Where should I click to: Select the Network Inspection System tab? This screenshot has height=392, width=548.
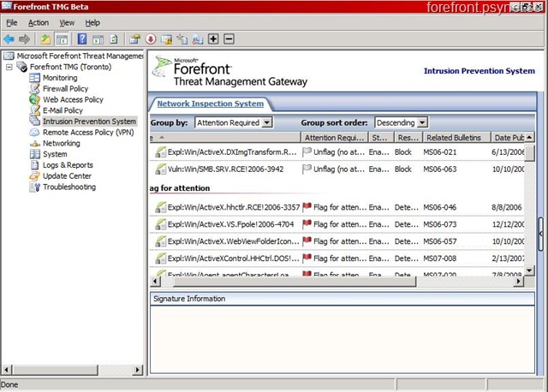[210, 104]
